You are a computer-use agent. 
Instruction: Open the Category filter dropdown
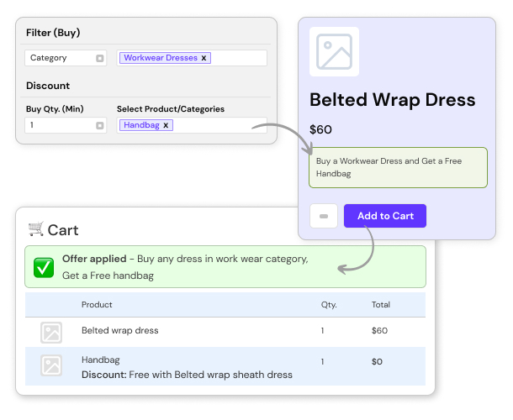click(x=99, y=58)
